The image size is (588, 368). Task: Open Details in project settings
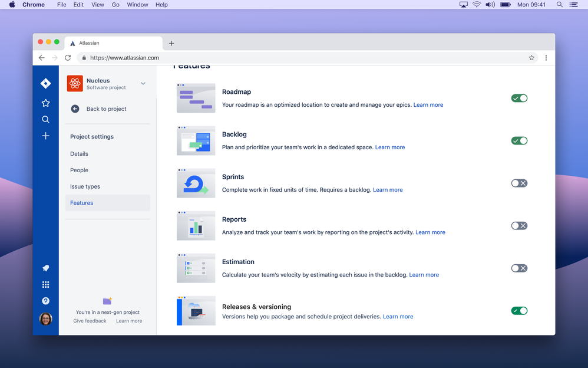(x=108, y=154)
